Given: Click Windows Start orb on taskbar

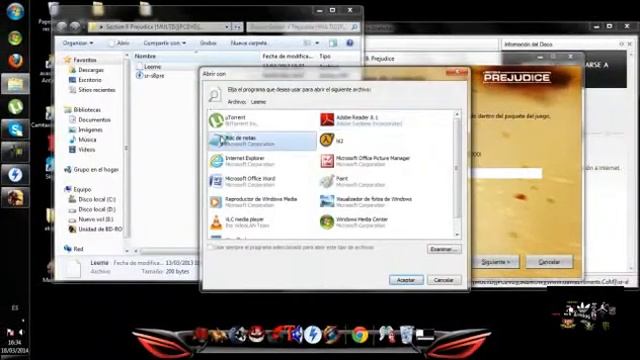Looking at the screenshot, I should (x=15, y=11).
